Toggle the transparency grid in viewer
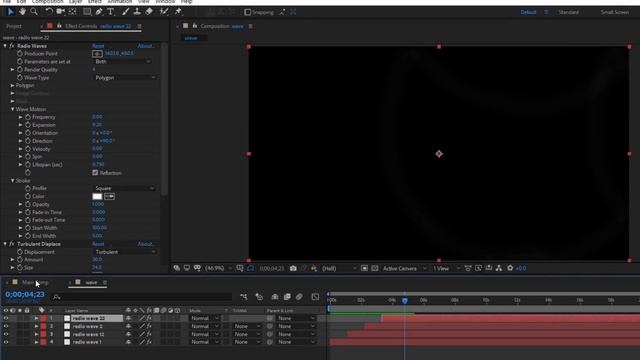This screenshot has height=360, width=640. [375, 268]
